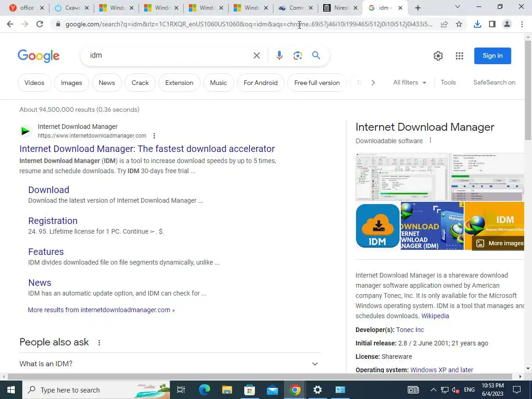This screenshot has height=399, width=532.
Task: Open Windows Start menu
Action: (11, 390)
